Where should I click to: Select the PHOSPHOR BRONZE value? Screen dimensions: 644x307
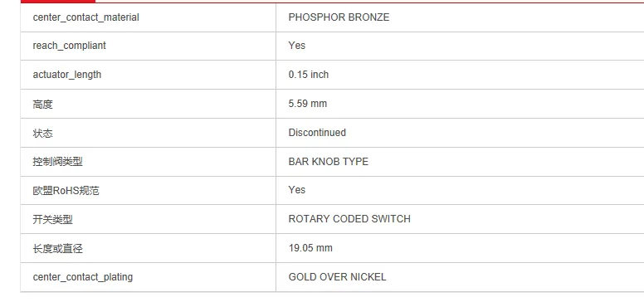(339, 17)
